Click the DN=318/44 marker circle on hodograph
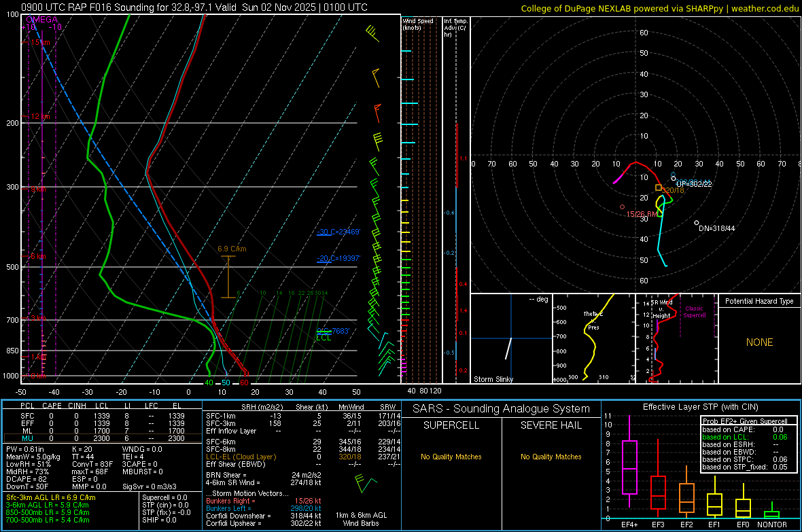 [x=697, y=223]
